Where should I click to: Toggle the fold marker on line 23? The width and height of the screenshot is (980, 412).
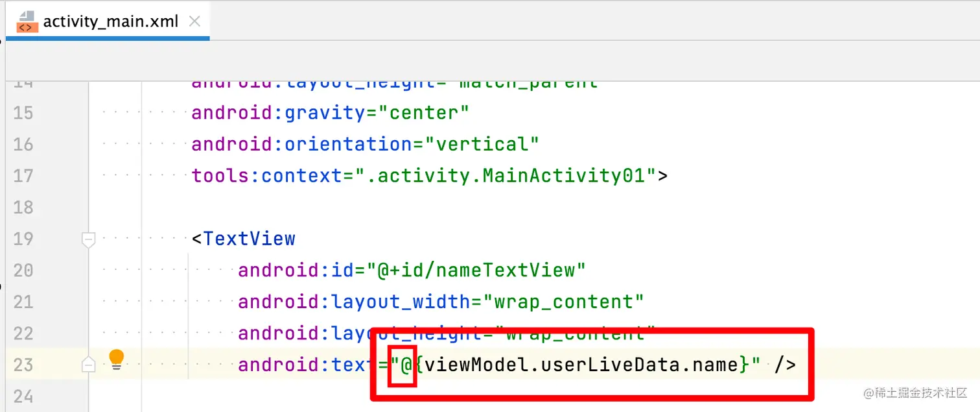(89, 366)
